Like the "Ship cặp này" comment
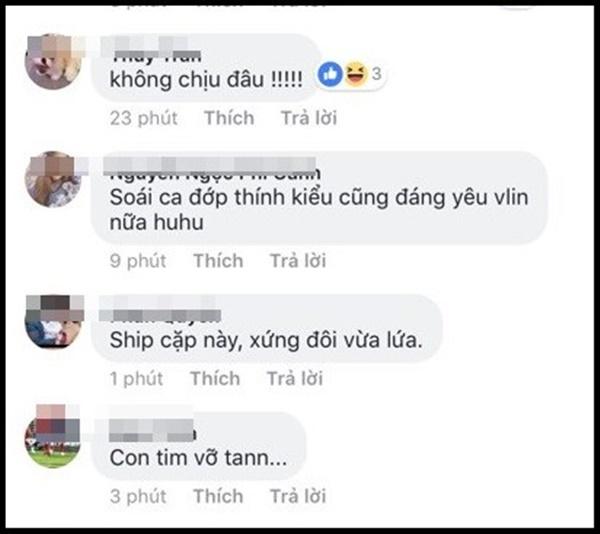600x534 pixels. pos(215,378)
